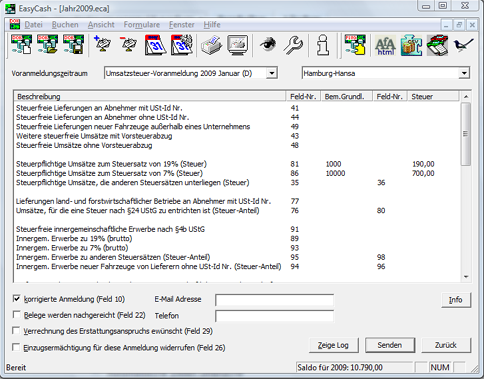The height and width of the screenshot is (379, 484).
Task: Open the Hamburg-Hansa tax office dropdown
Action: [464, 73]
